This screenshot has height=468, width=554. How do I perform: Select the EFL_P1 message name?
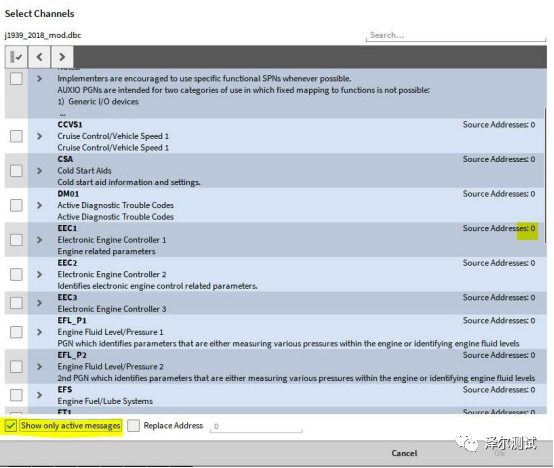pyautogui.click(x=72, y=321)
